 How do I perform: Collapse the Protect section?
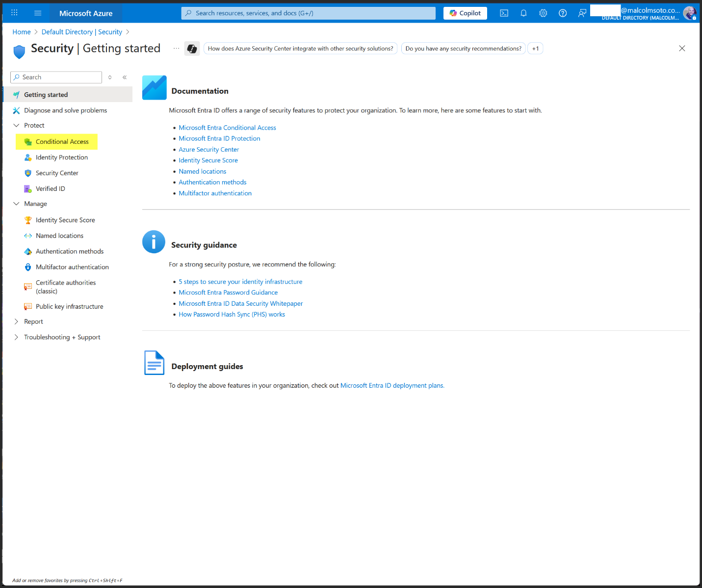point(16,126)
